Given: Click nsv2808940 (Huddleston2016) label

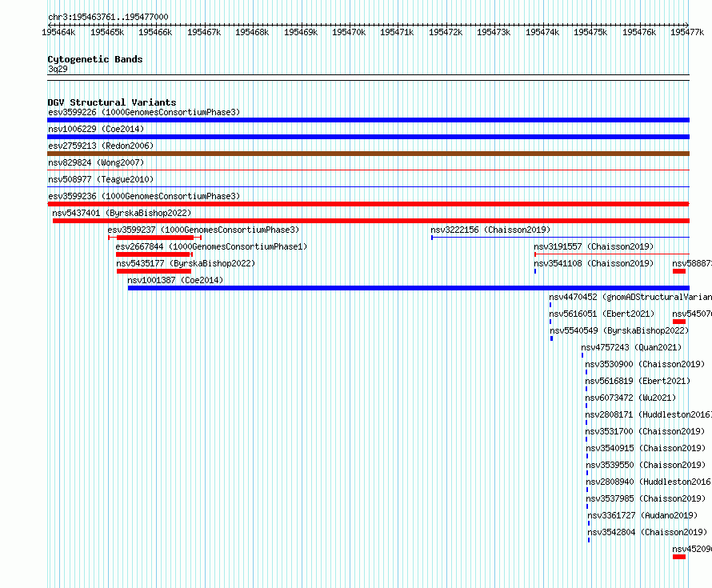Looking at the screenshot, I should [649, 482].
